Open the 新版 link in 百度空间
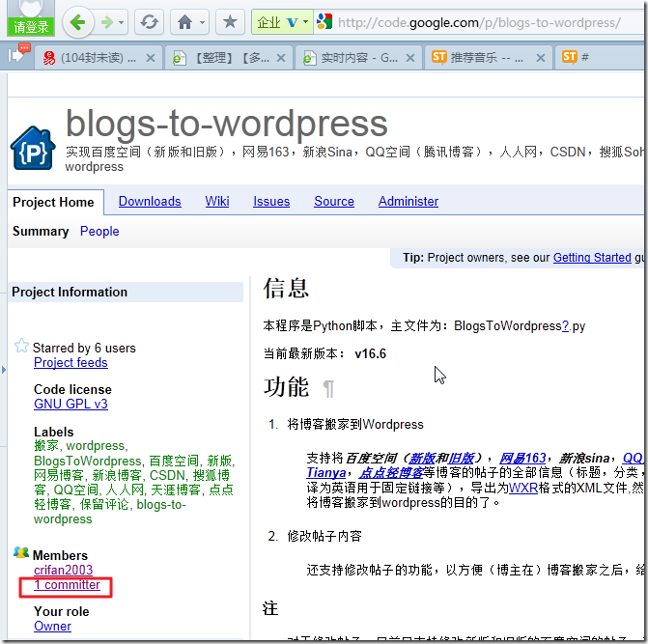This screenshot has height=644, width=648. pos(421,458)
